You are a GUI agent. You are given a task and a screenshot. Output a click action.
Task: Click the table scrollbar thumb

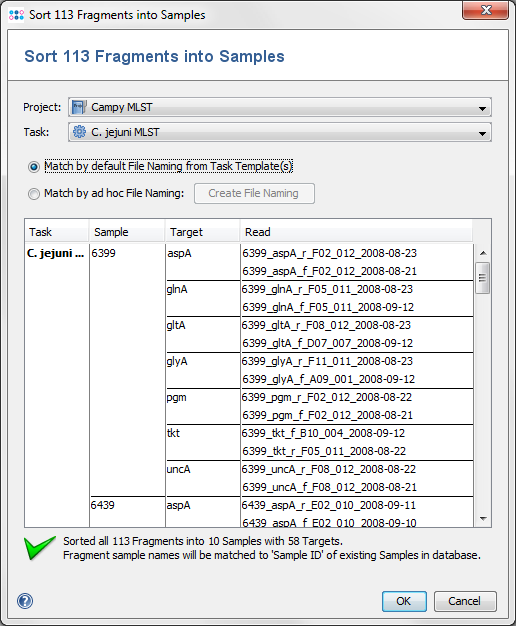pyautogui.click(x=482, y=278)
